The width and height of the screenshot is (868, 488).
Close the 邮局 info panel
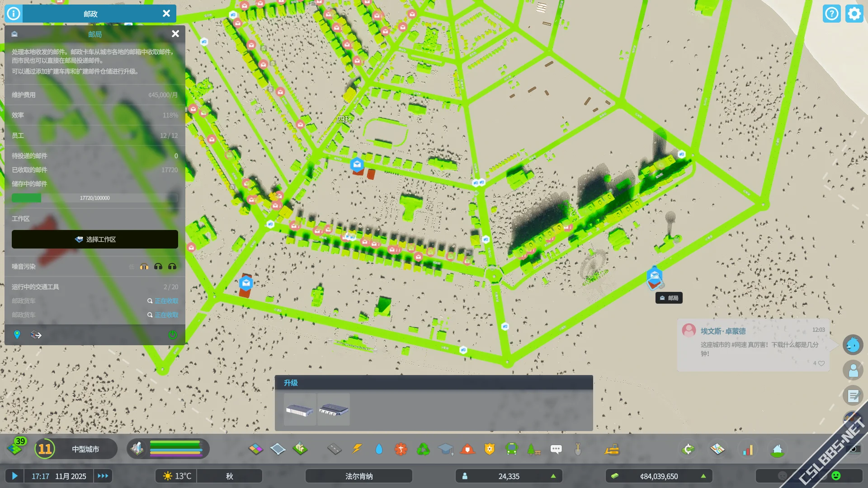coord(175,34)
